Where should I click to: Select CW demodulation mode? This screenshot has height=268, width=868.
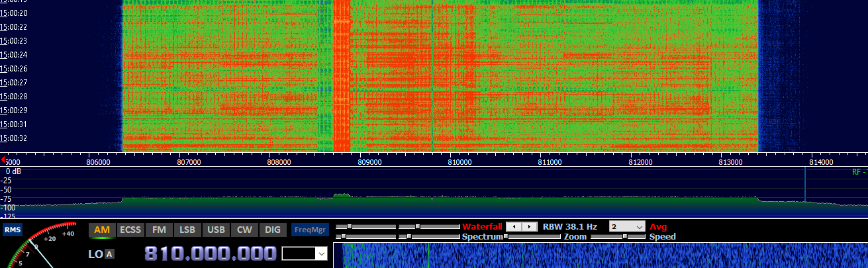pyautogui.click(x=244, y=230)
